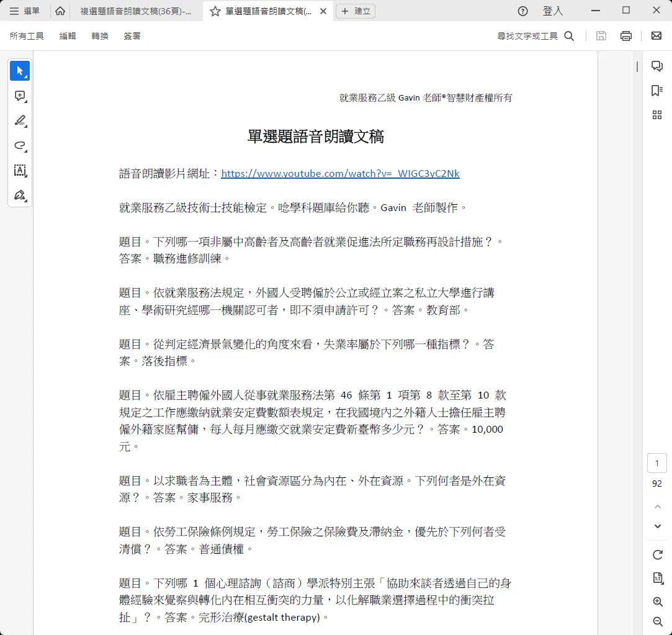This screenshot has height=635, width=672.
Task: Select the arrow selection tool
Action: (x=20, y=71)
